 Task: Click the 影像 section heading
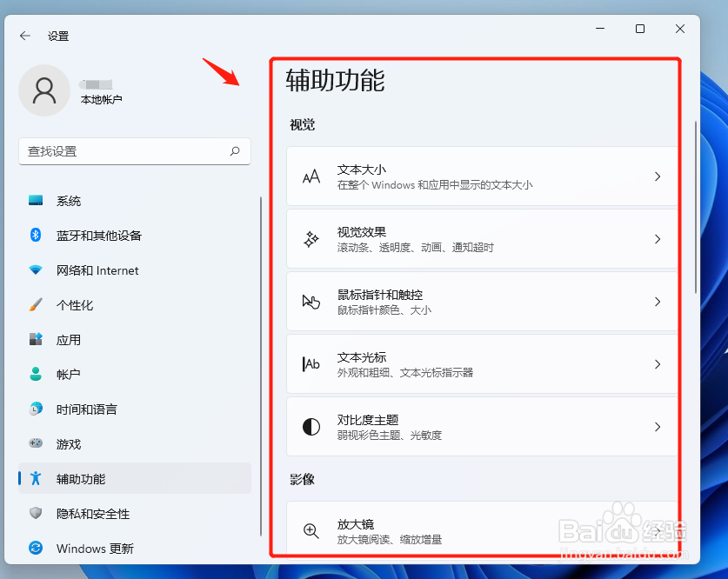303,479
